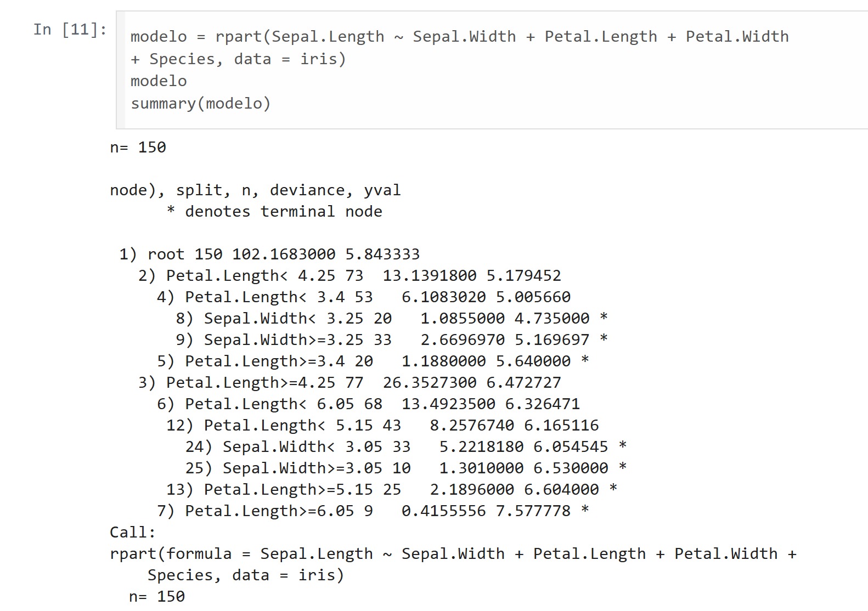The image size is (868, 611).
Task: Click node 24 Sepal.Width< 3.05 line
Action: click(x=405, y=447)
